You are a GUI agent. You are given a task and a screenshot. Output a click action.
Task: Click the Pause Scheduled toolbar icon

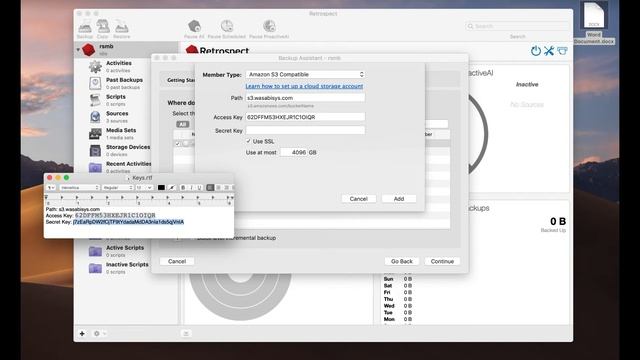pyautogui.click(x=227, y=26)
